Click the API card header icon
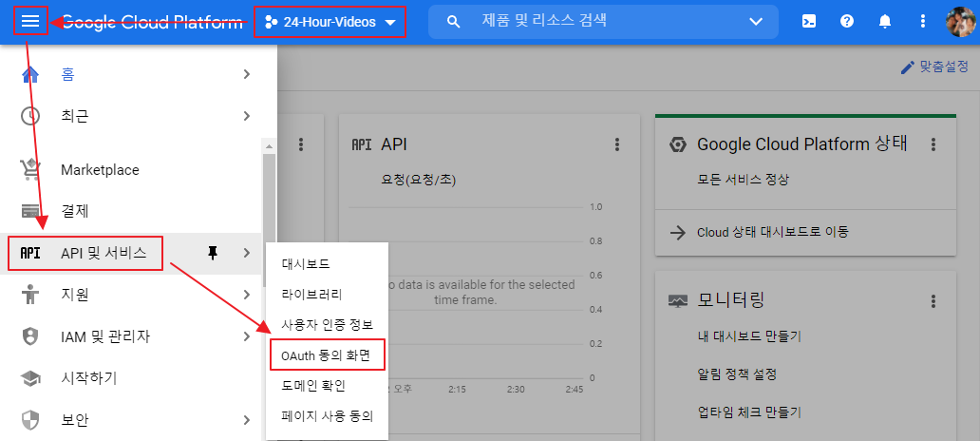980x441 pixels. coord(362,144)
